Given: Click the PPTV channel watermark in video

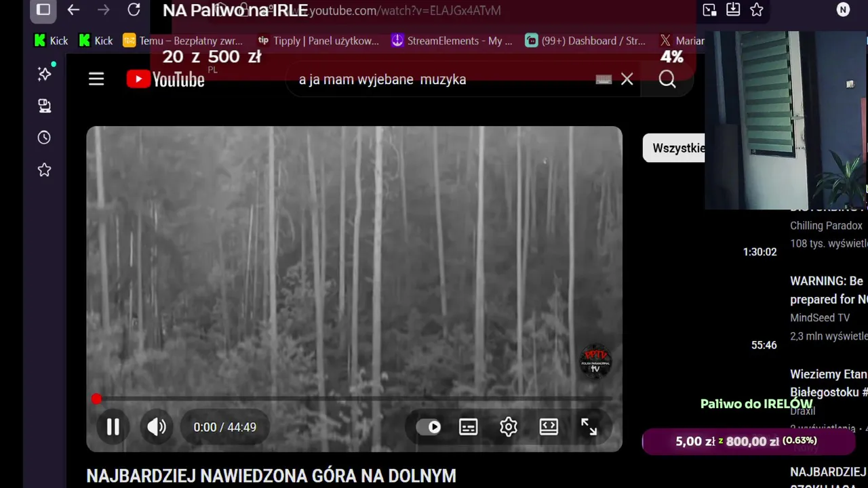Looking at the screenshot, I should [595, 361].
